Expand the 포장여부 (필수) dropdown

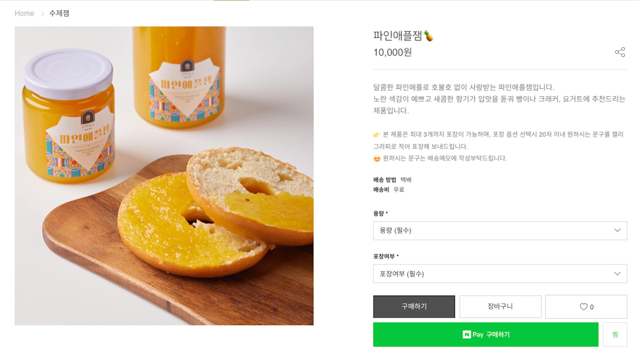point(499,274)
